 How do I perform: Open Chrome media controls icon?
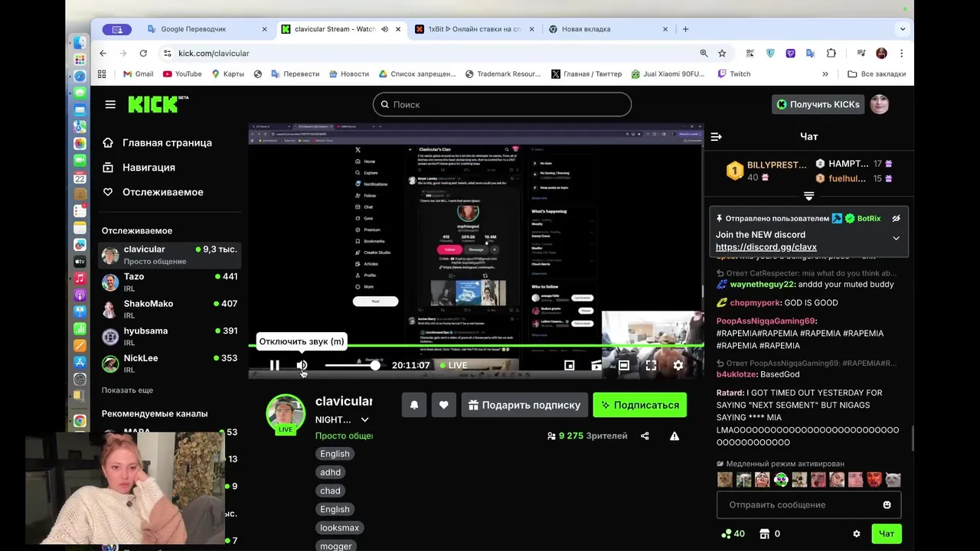click(861, 53)
